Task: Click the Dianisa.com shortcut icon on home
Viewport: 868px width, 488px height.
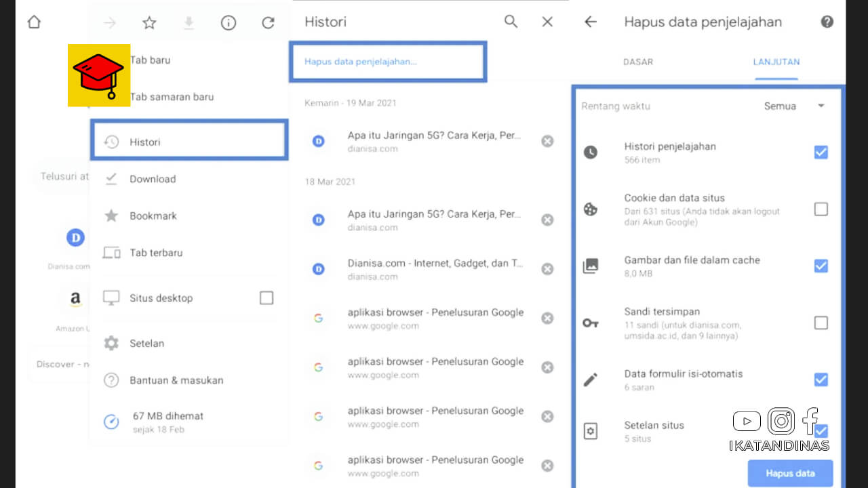Action: [75, 238]
